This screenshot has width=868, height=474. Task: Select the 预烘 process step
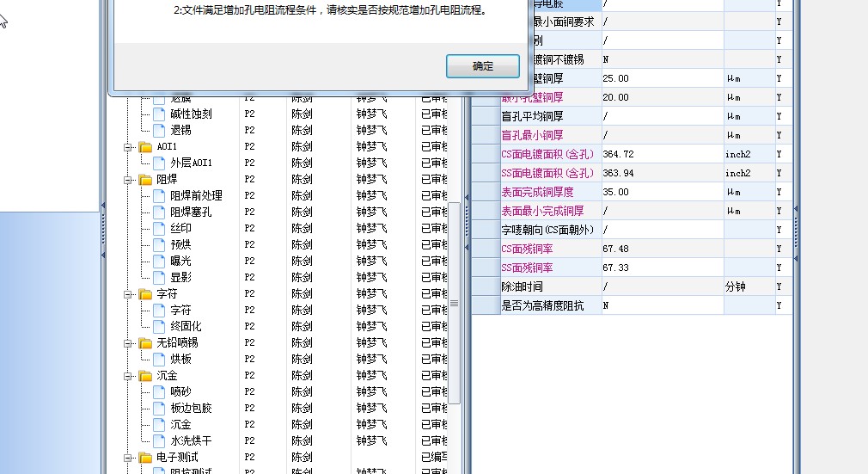tap(180, 244)
